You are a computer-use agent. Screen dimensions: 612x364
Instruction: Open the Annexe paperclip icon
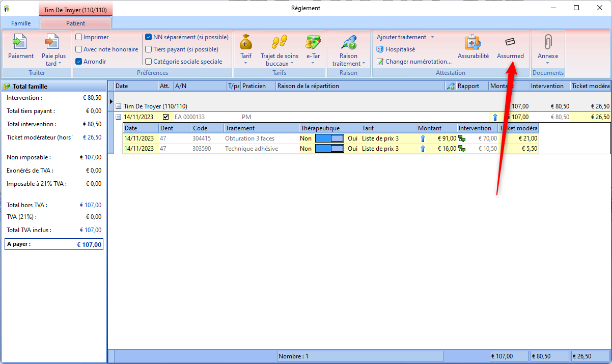coord(548,42)
